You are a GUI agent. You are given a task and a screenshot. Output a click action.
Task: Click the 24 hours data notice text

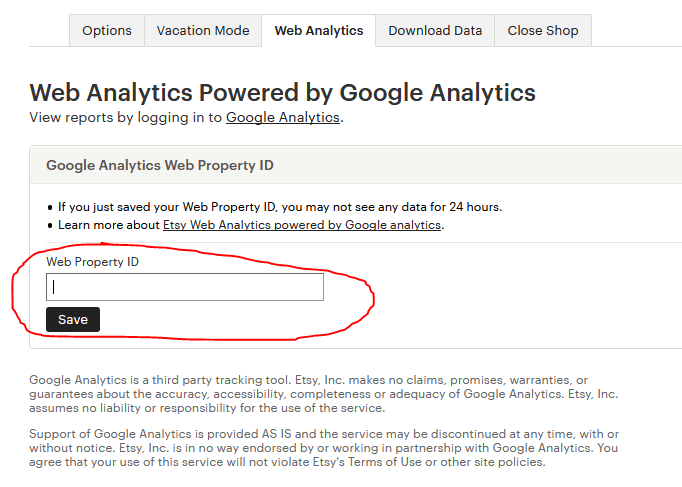[x=280, y=207]
